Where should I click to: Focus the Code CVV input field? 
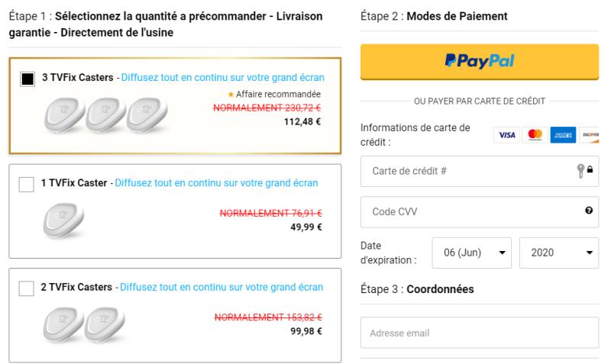point(466,211)
